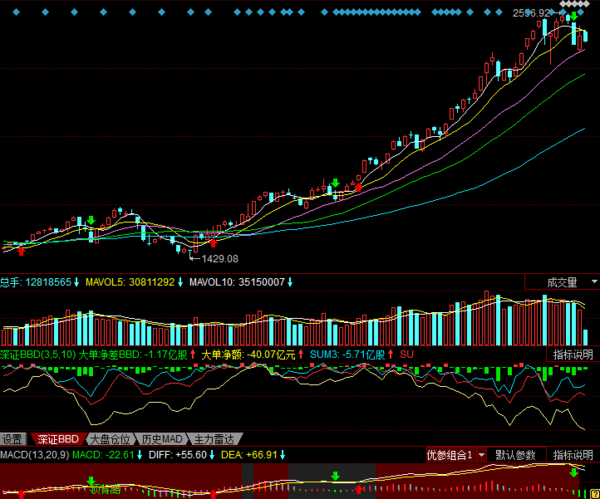
Task: Click the red buy arrow below the 1429.08 low
Action: point(213,241)
